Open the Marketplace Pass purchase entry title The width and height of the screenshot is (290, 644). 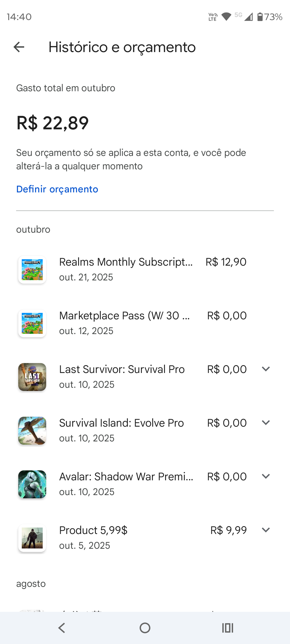[125, 316]
